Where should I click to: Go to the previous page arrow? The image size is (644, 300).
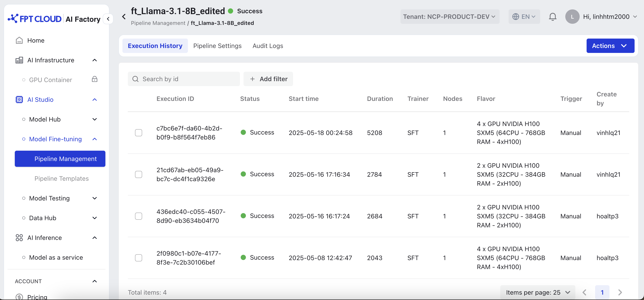[585, 292]
